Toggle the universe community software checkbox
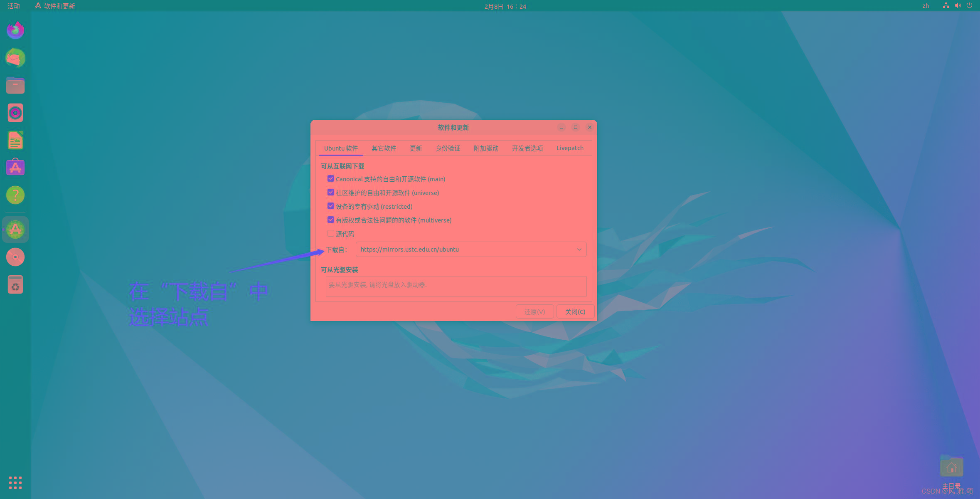 click(x=331, y=193)
